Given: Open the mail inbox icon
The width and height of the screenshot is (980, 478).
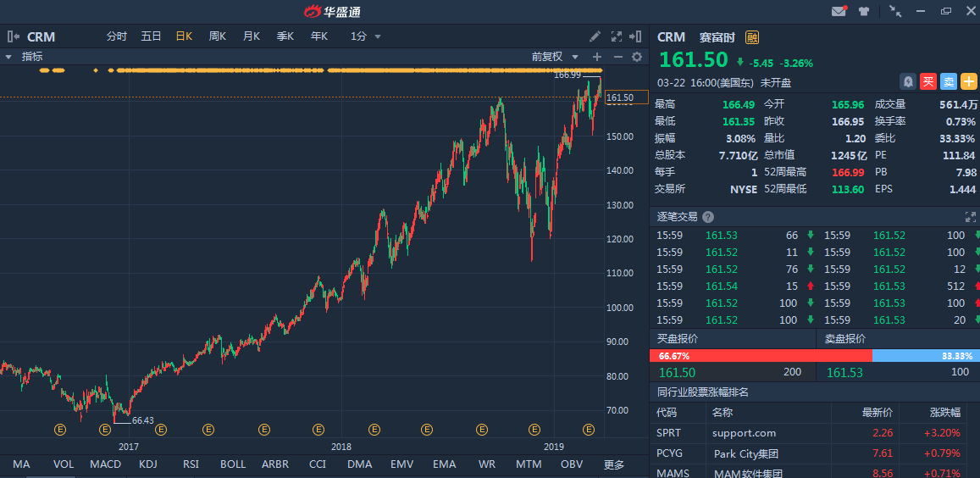Looking at the screenshot, I should tap(839, 11).
